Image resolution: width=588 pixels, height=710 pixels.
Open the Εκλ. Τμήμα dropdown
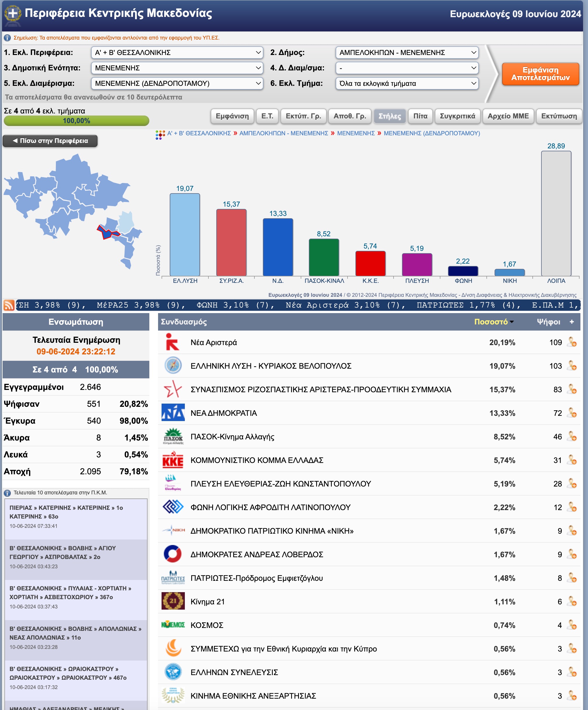(x=407, y=83)
